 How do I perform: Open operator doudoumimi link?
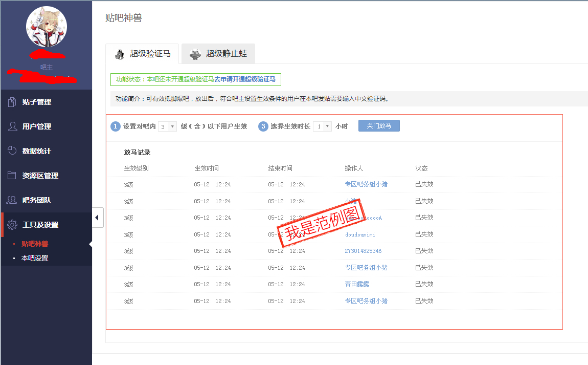click(x=359, y=234)
